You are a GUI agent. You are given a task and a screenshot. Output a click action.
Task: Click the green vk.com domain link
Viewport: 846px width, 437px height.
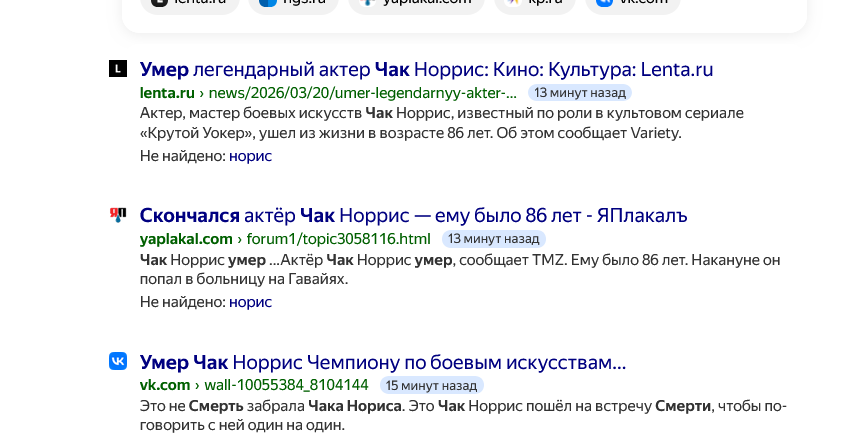coord(165,385)
